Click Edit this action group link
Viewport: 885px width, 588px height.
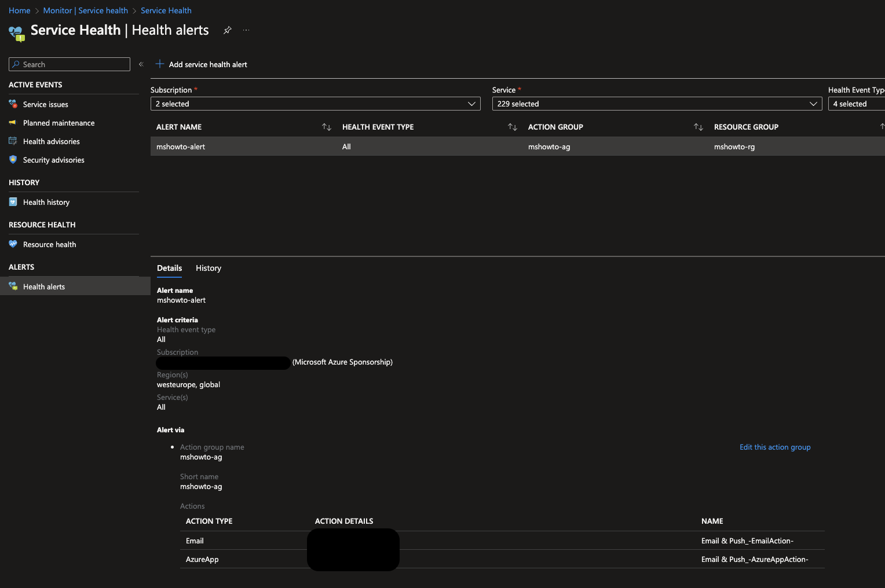click(x=775, y=447)
